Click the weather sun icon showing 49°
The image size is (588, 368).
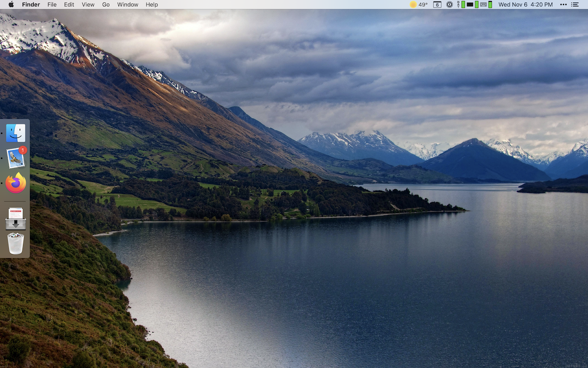(419, 4)
